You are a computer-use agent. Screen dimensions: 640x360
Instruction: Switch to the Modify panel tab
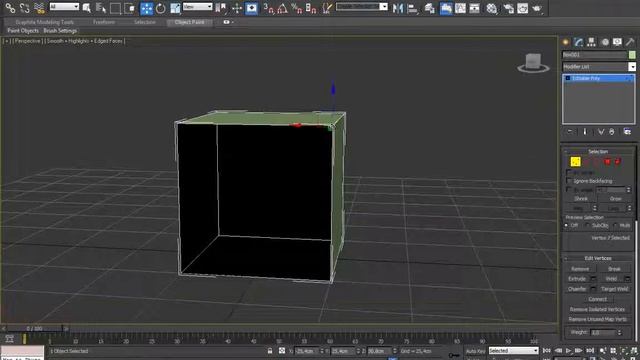[x=578, y=42]
